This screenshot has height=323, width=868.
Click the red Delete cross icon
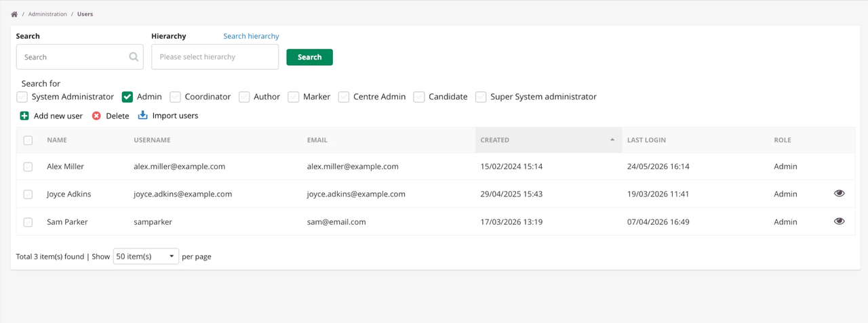click(96, 116)
